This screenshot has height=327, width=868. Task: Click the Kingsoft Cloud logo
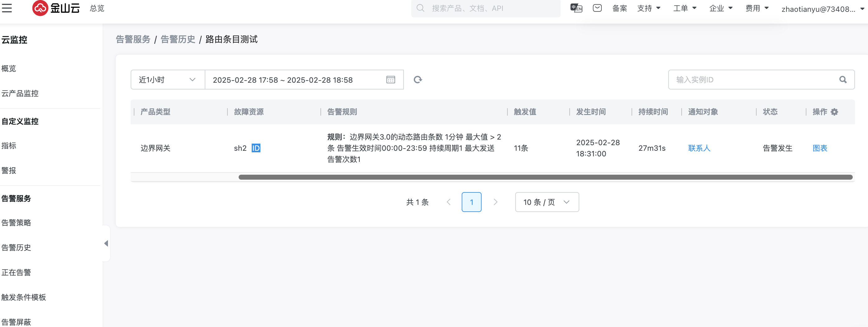click(x=56, y=8)
